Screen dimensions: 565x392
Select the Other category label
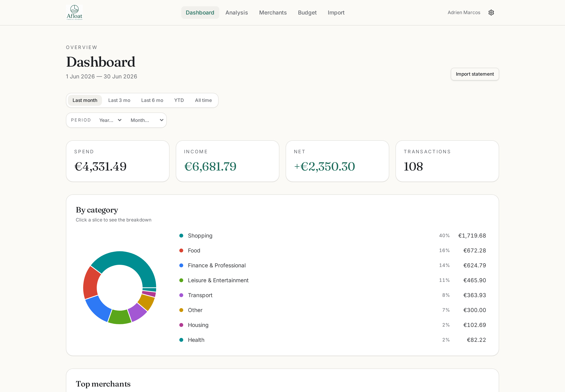tap(195, 310)
